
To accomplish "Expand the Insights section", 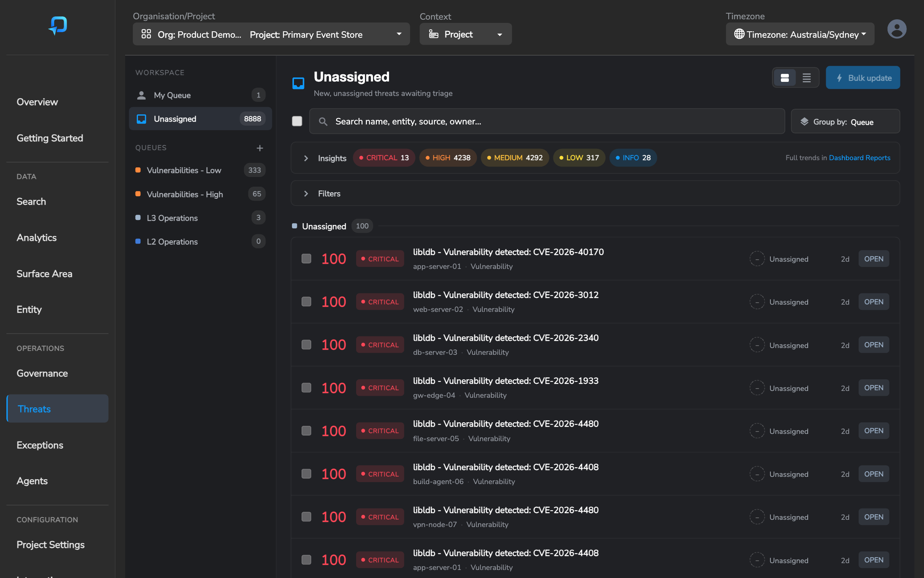I will (x=306, y=158).
